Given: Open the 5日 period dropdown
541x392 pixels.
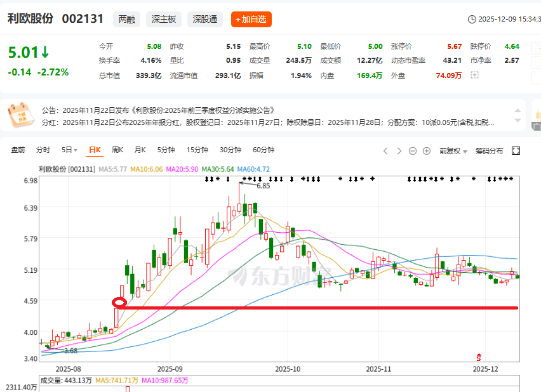Looking at the screenshot, I should (x=69, y=150).
